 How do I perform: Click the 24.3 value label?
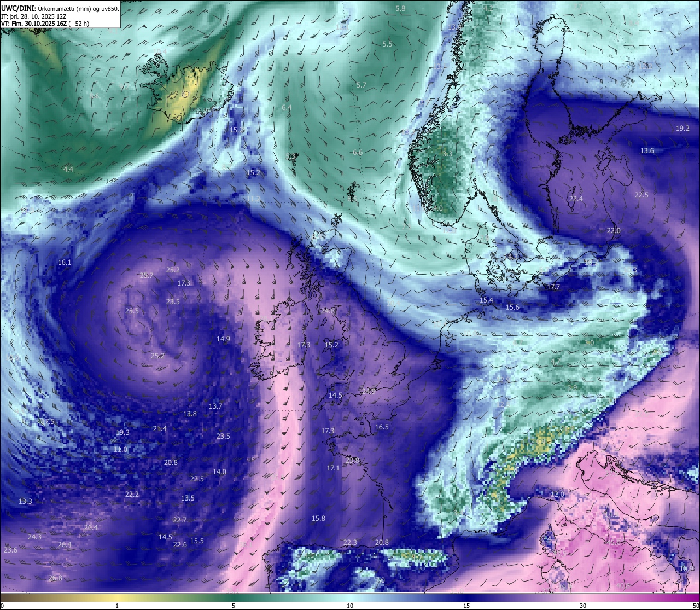tap(34, 537)
